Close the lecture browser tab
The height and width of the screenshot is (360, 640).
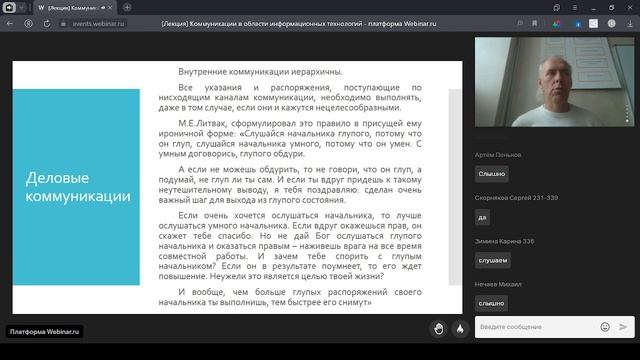110,8
